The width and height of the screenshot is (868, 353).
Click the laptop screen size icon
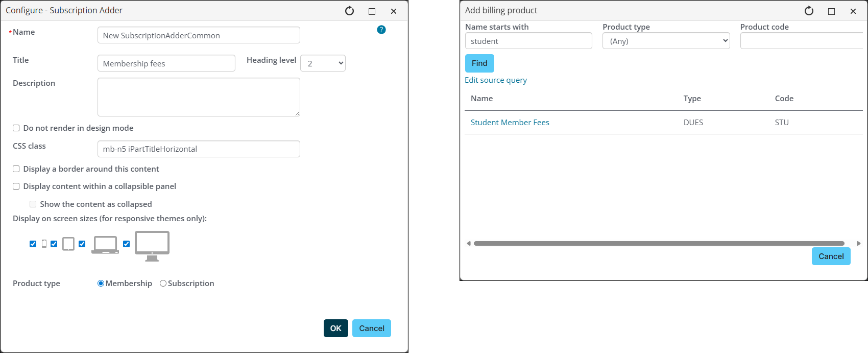105,245
